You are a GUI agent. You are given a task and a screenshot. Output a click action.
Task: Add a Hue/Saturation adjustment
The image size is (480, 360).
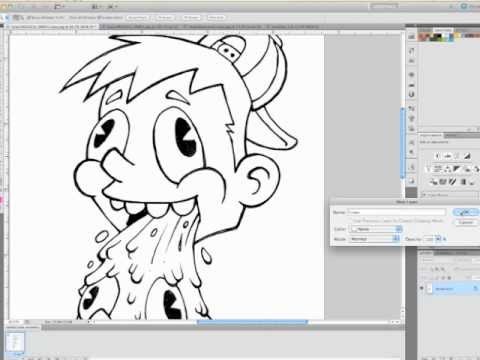coord(438,169)
